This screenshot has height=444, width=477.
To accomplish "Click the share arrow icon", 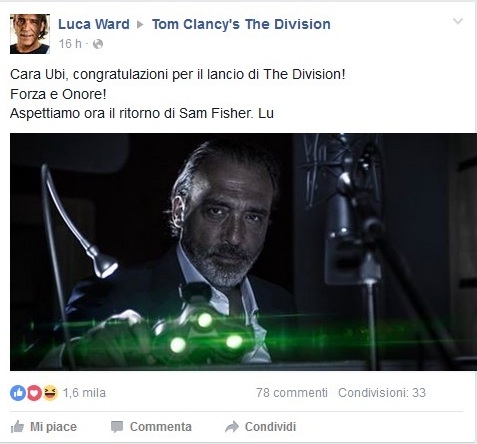I will click(x=232, y=427).
